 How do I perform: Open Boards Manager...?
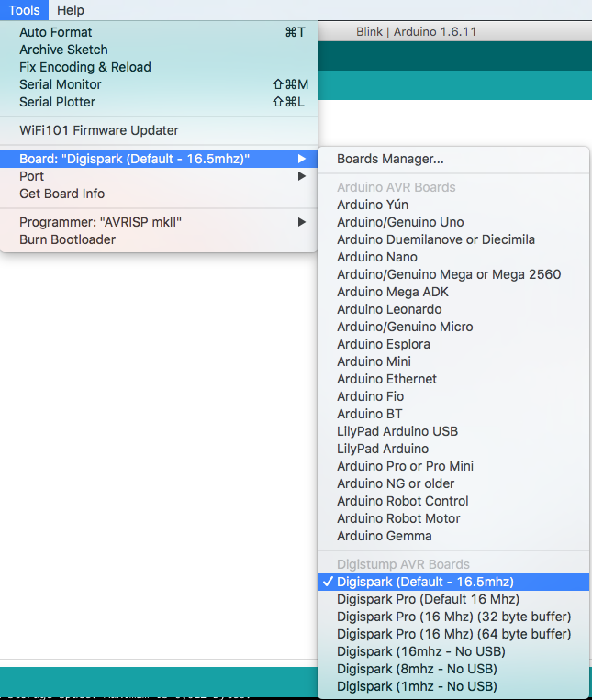453,159
